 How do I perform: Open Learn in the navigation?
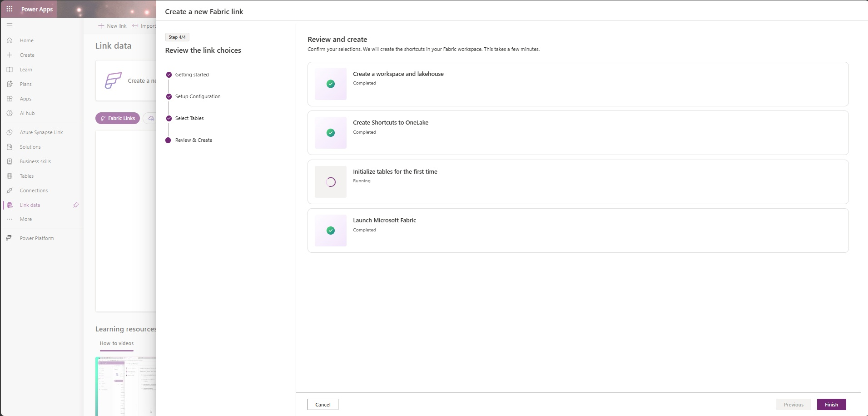pos(26,70)
